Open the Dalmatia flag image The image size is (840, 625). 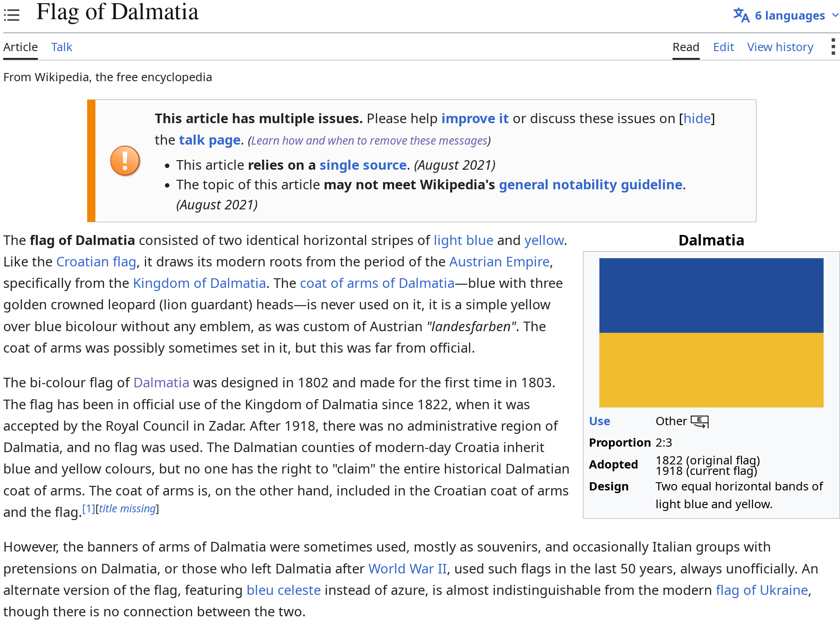pyautogui.click(x=711, y=333)
